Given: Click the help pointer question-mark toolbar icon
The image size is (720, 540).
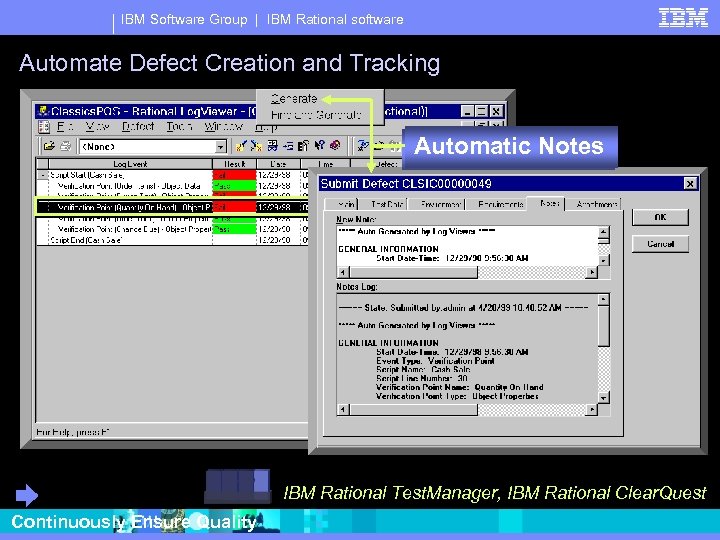Looking at the screenshot, I should pos(320,146).
